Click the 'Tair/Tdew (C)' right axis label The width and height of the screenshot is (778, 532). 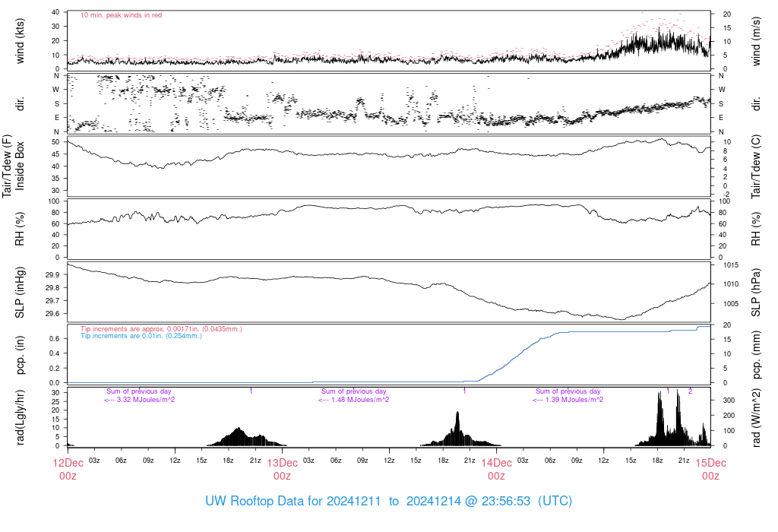pyautogui.click(x=756, y=166)
